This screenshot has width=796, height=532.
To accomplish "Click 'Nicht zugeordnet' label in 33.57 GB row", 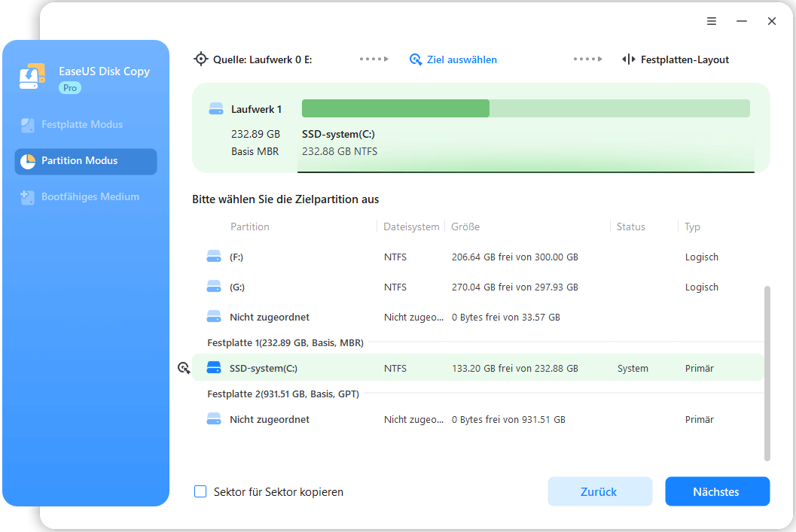I will (x=270, y=318).
